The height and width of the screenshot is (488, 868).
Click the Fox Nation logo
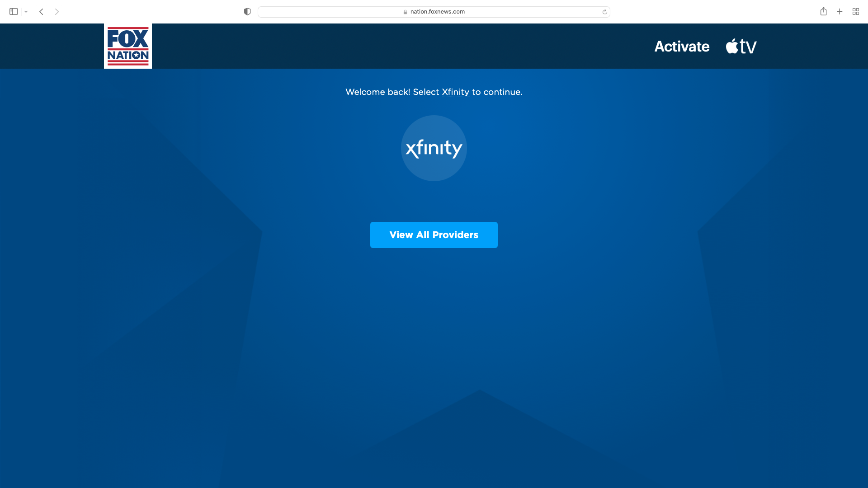(128, 46)
